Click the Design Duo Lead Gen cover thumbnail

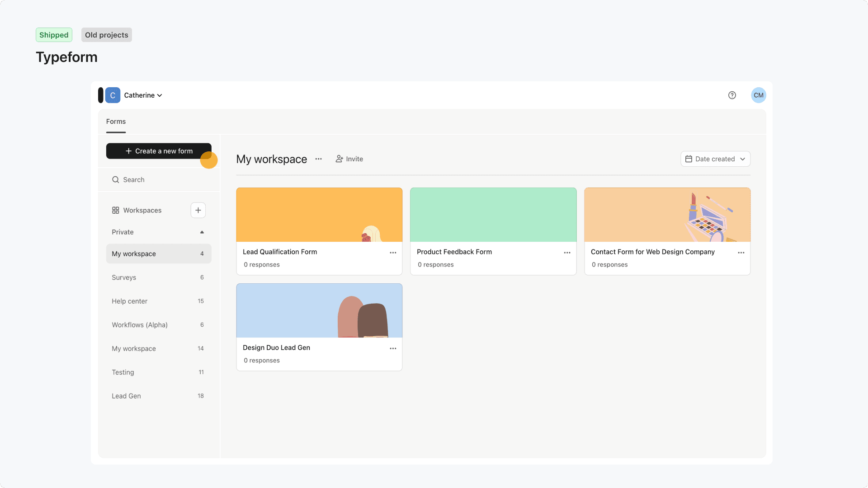coord(319,310)
